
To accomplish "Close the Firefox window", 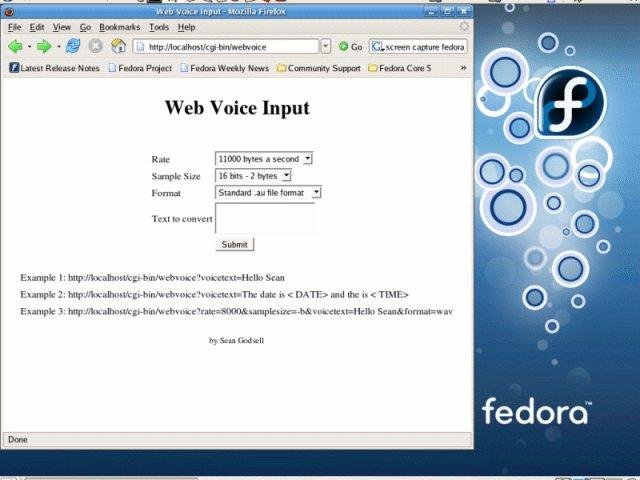I will (464, 11).
